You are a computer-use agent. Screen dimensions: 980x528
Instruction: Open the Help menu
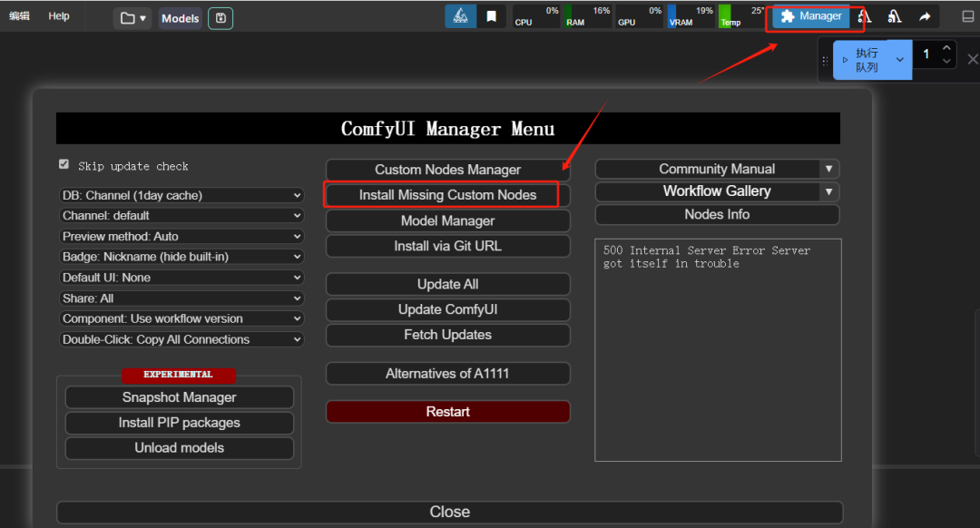click(x=59, y=16)
